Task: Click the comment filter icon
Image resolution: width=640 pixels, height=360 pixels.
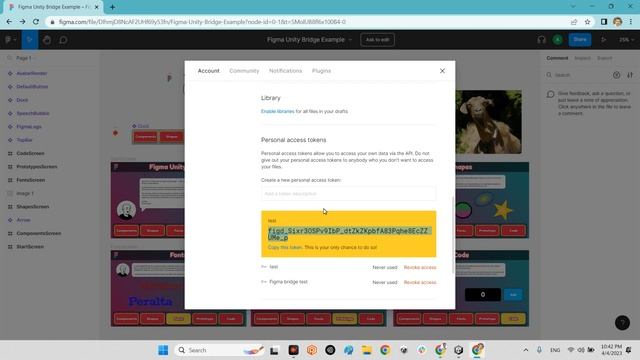Action: 616,75
